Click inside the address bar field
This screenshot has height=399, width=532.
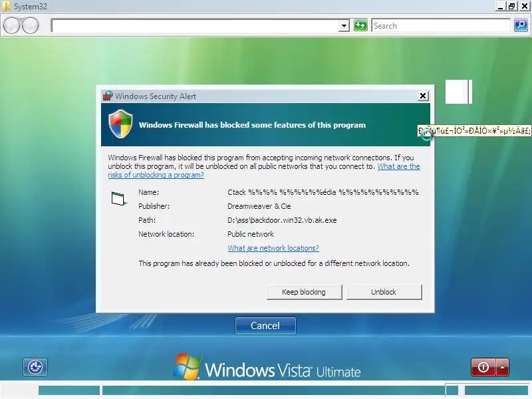pos(195,26)
